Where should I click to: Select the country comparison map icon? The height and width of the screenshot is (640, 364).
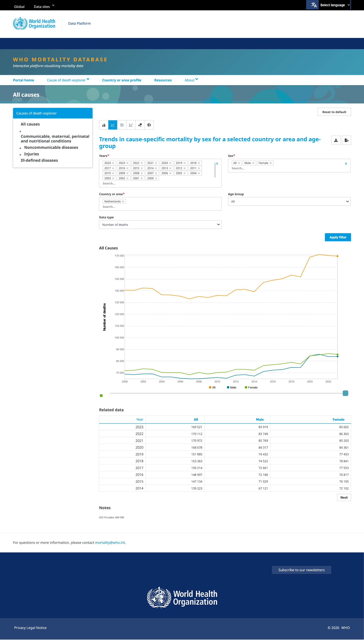point(122,125)
